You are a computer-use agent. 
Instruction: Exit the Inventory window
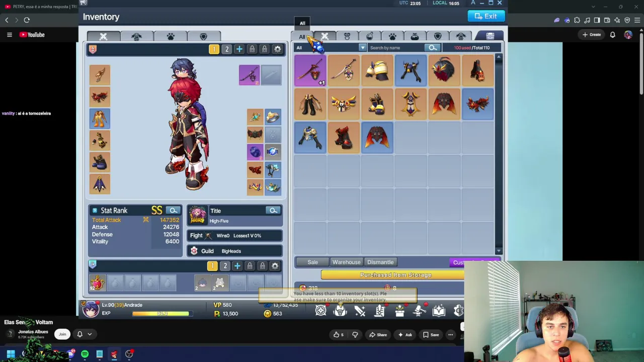[486, 16]
